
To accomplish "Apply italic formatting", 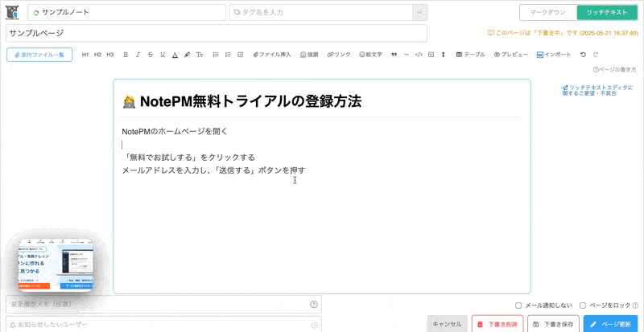I will (x=138, y=55).
